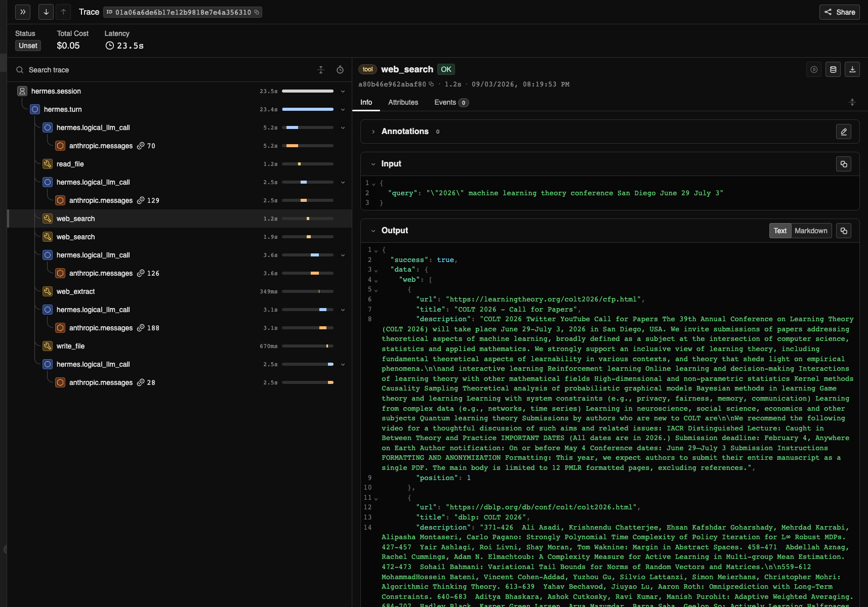Expand the Annotations section
Screen dimensions: 868x607
[x=373, y=132]
